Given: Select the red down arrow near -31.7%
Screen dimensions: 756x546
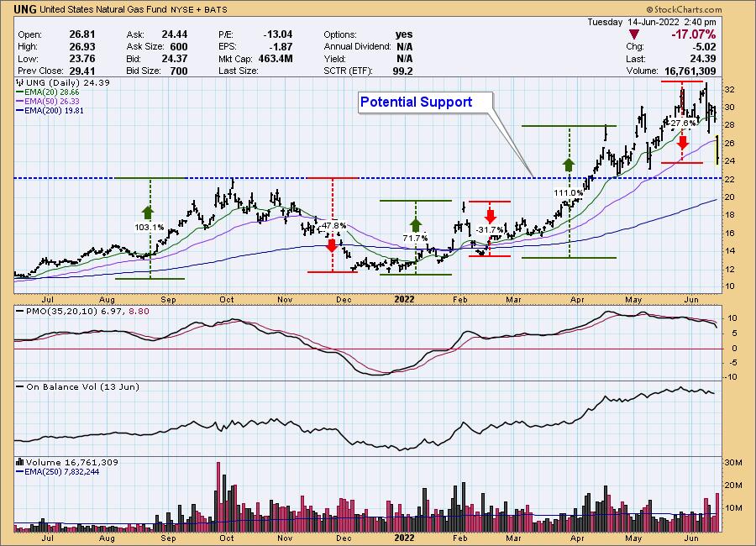Looking at the screenshot, I should 490,213.
